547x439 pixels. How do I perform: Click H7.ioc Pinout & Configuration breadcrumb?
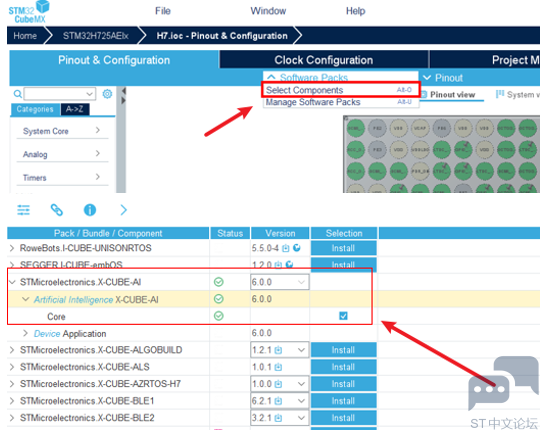(222, 36)
